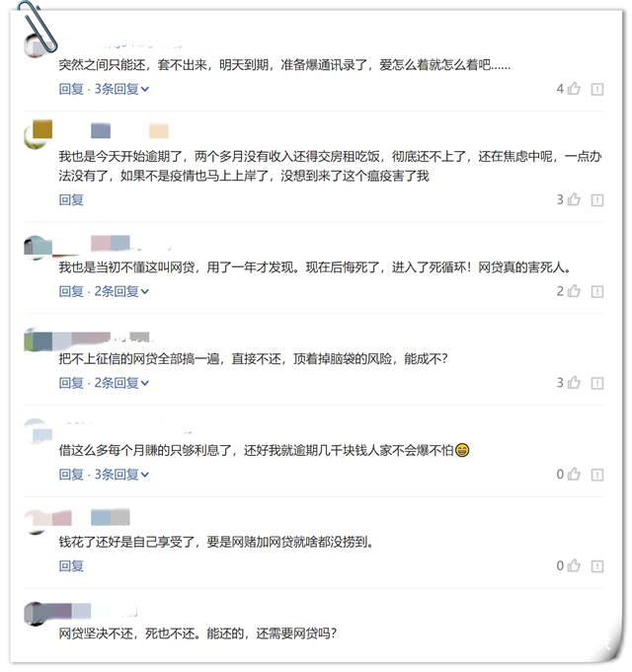Viewport: 632px width, 672px height.
Task: Like the comment about 进入了死循环
Action: (574, 291)
